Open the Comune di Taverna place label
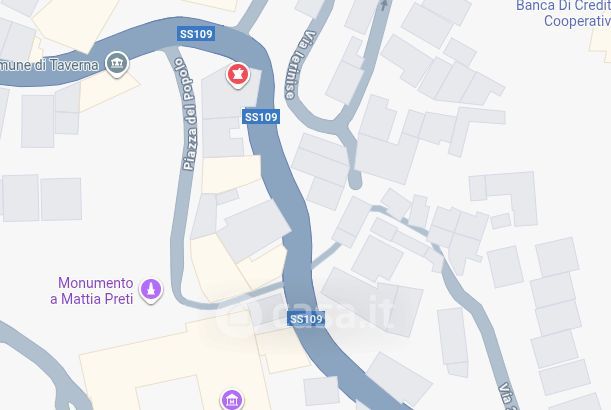Image resolution: width=611 pixels, height=410 pixels. point(49,65)
